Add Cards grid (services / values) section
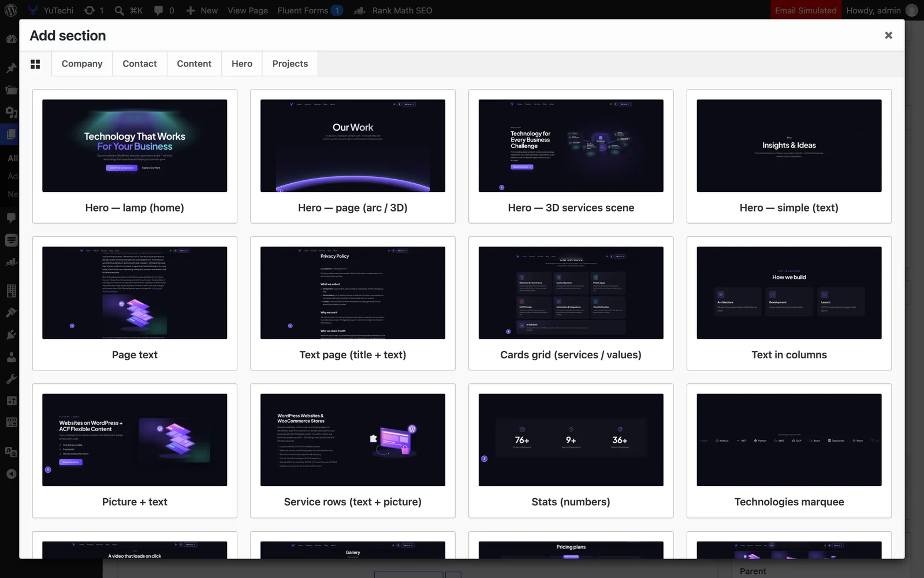This screenshot has width=924, height=578. (571, 303)
